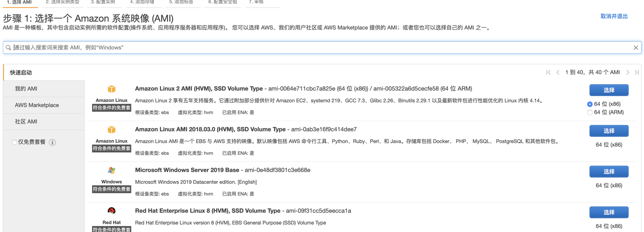Viewport: 644px width, 232px height.
Task: Open AWS Marketplace in the sidebar
Action: [x=37, y=105]
